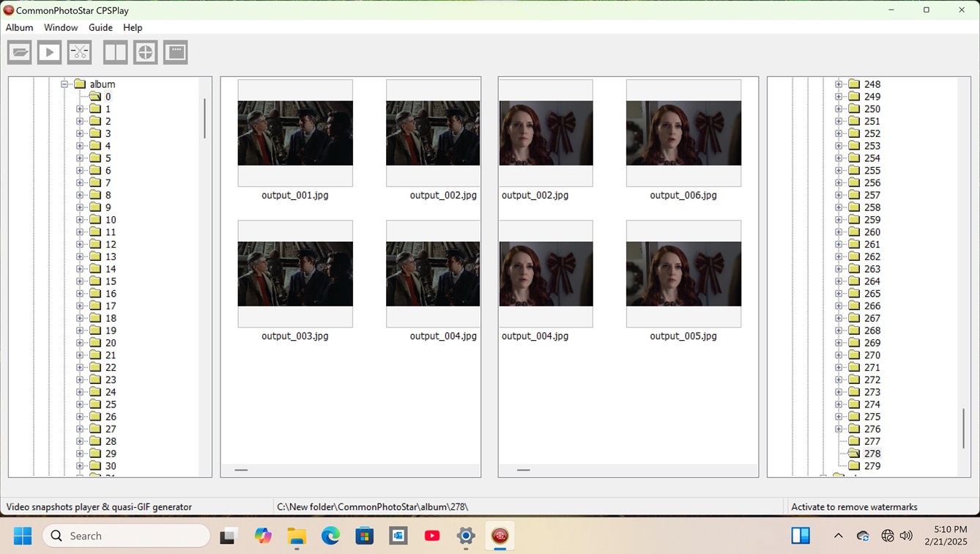Screen dimensions: 980x554
Task: Select folder 274 in the right tree
Action: (x=872, y=405)
